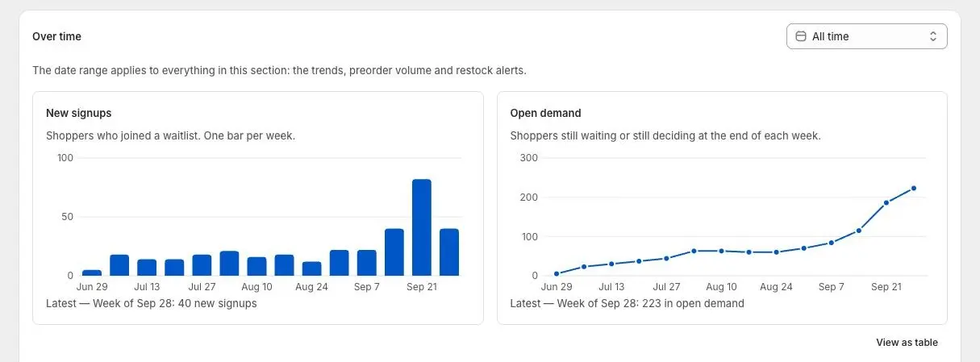Select the Aug 24 bar in New signups chart
This screenshot has width=980, height=362.
tap(312, 268)
